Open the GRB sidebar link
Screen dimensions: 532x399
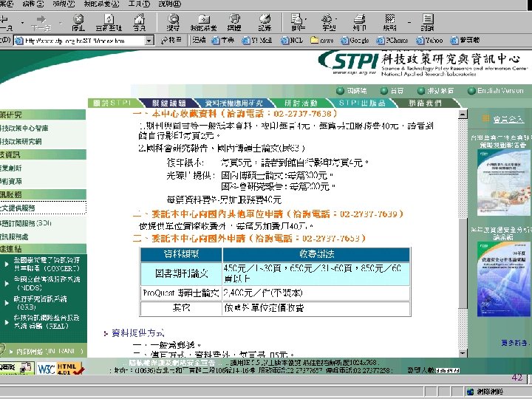click(40, 303)
